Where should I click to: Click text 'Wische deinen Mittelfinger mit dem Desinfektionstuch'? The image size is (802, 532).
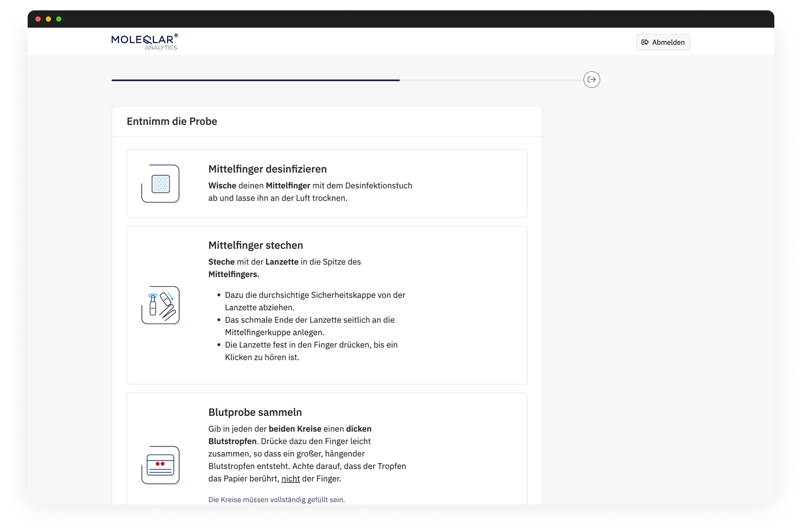point(310,186)
